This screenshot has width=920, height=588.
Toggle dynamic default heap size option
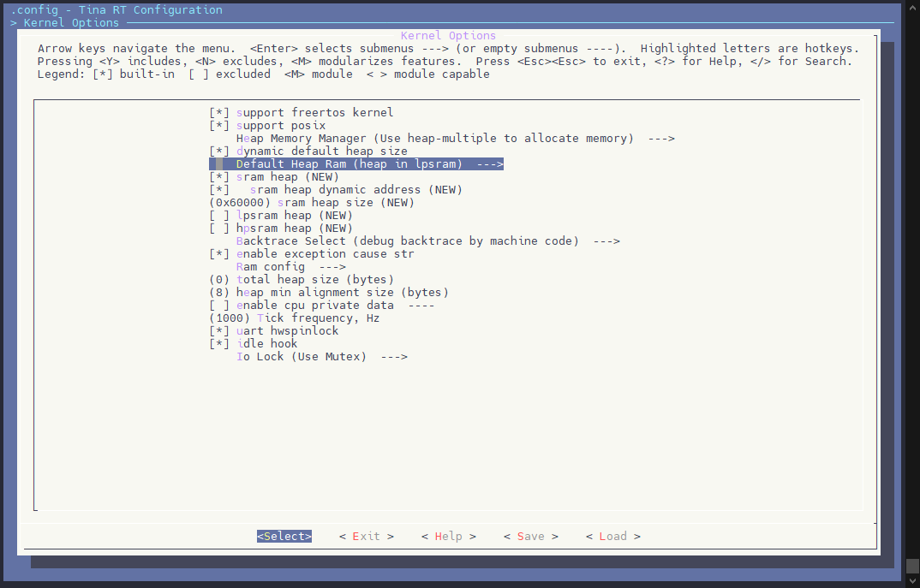tap(219, 151)
